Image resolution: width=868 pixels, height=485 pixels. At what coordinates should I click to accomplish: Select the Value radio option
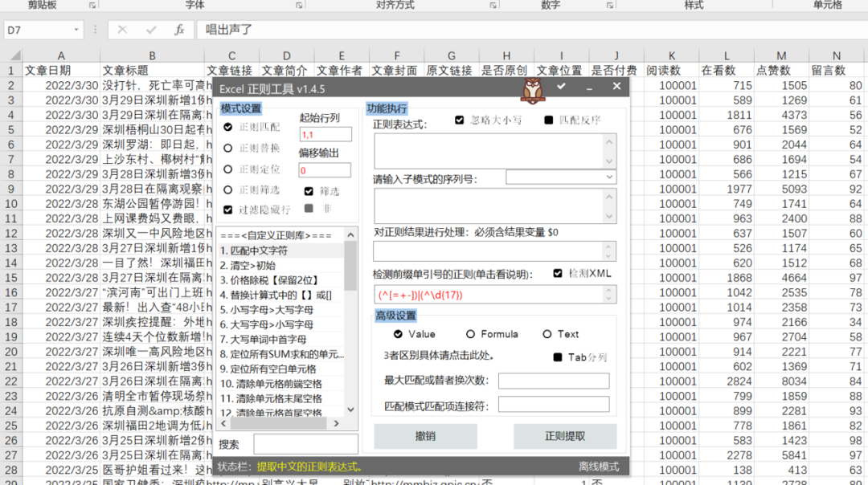point(398,334)
